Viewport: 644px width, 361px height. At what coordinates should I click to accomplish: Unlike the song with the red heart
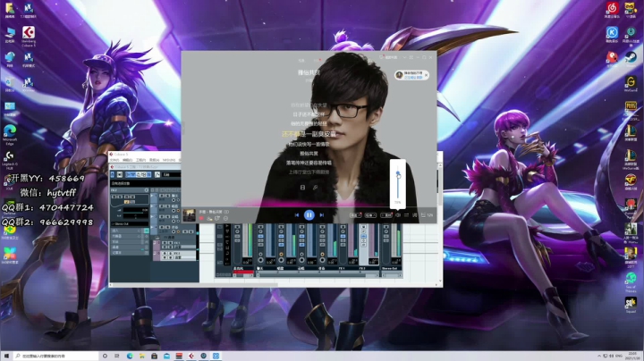pos(201,218)
